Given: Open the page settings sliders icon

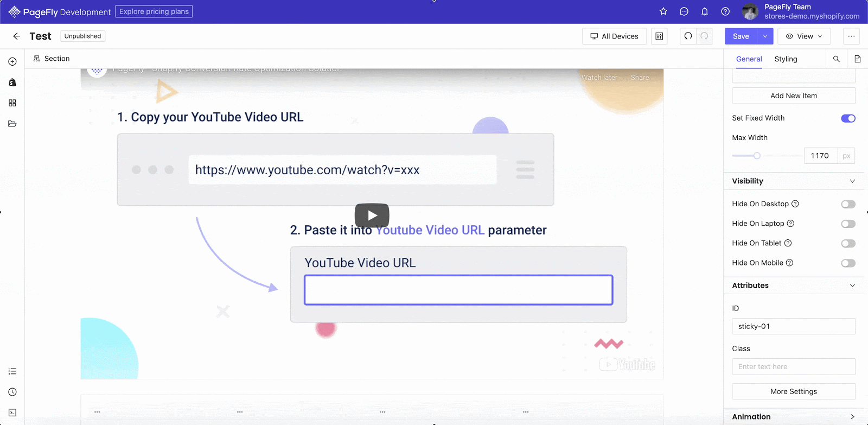Looking at the screenshot, I should tap(659, 36).
